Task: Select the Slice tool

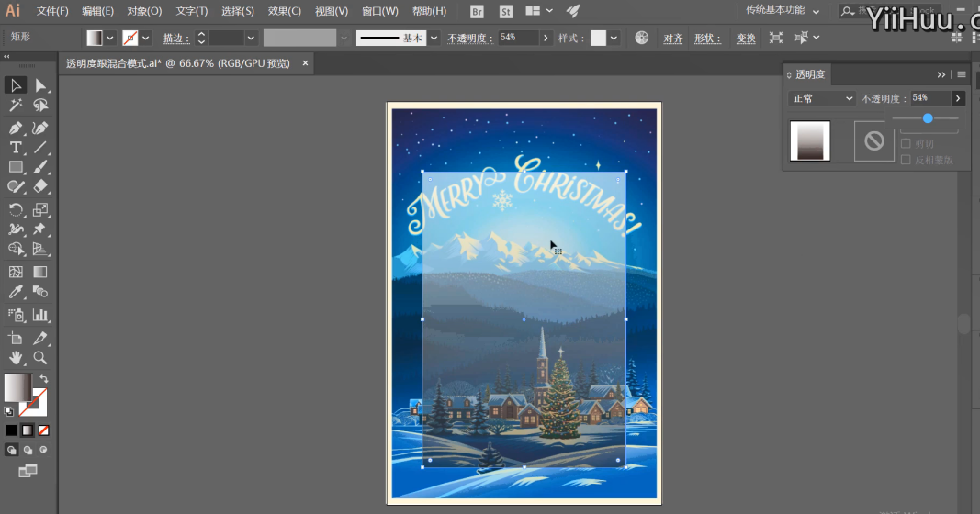Action: click(40, 338)
